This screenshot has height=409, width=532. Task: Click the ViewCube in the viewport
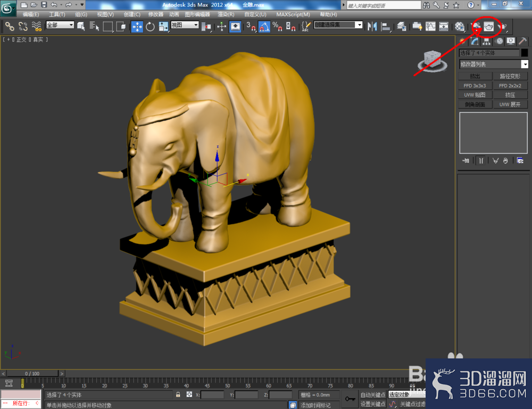433,61
